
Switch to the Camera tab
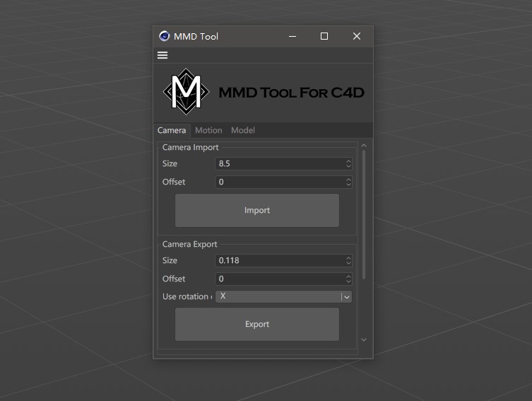pyautogui.click(x=172, y=130)
